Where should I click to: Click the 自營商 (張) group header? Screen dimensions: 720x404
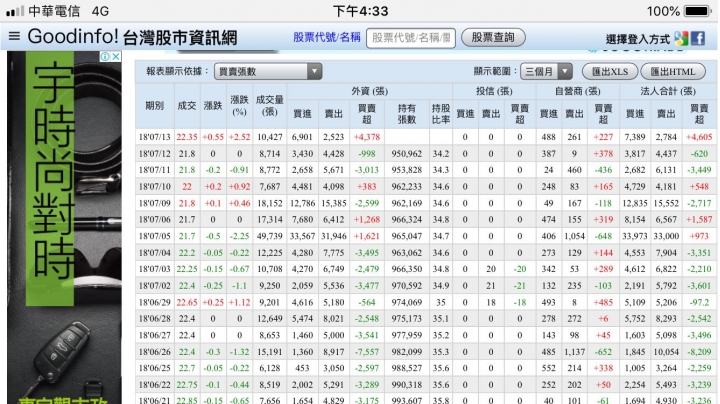pos(578,91)
